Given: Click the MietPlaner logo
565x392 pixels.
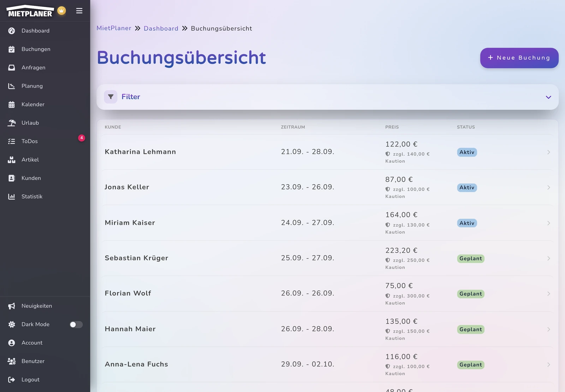Looking at the screenshot, I should coord(30,11).
